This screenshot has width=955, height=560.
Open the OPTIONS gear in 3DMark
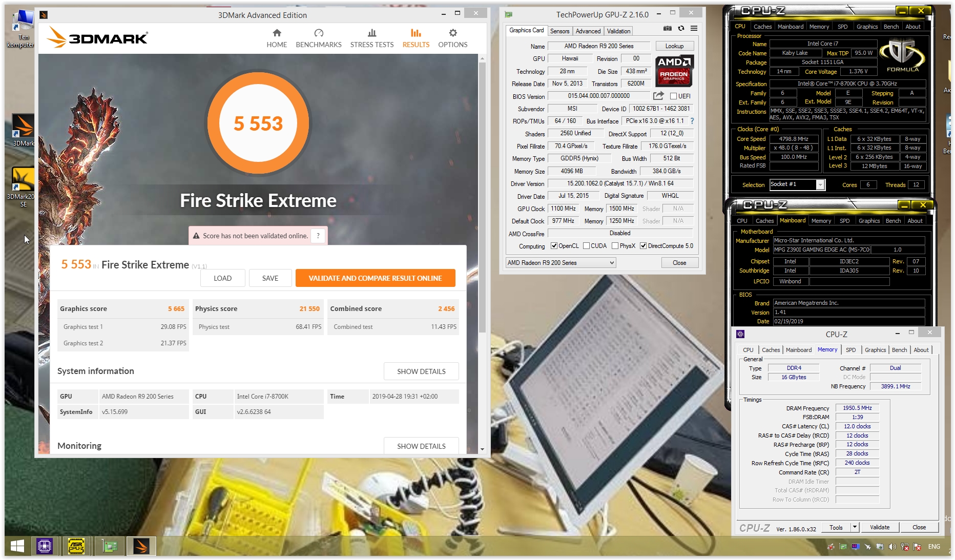coord(453,33)
